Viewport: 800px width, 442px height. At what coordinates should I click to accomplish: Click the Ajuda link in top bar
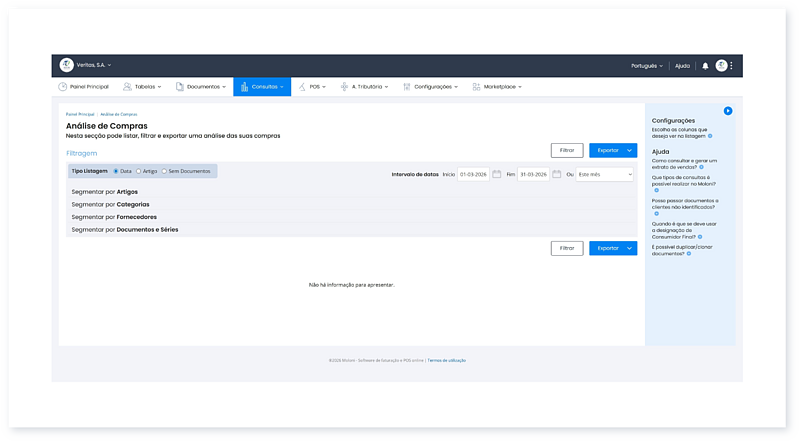coord(682,66)
